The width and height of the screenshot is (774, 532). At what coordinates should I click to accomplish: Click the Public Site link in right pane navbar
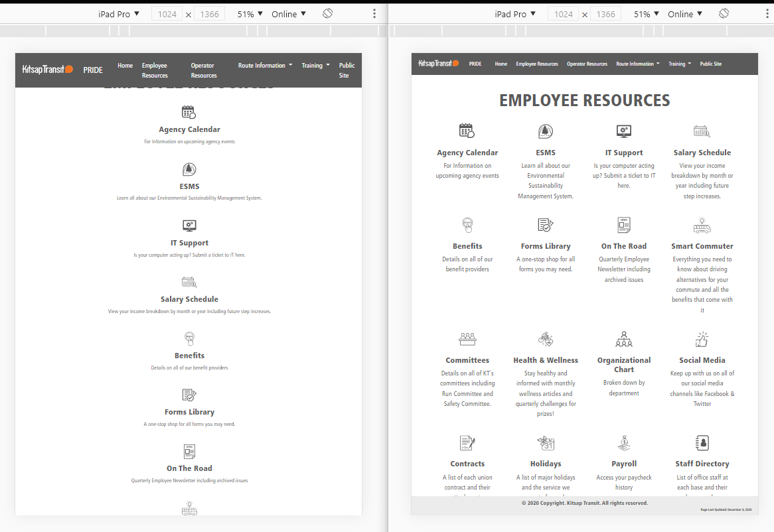click(710, 64)
